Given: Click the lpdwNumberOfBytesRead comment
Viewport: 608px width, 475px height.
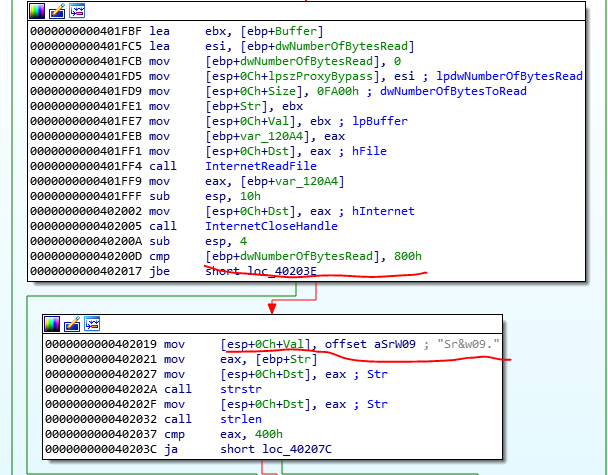Looking at the screenshot, I should pos(510,76).
